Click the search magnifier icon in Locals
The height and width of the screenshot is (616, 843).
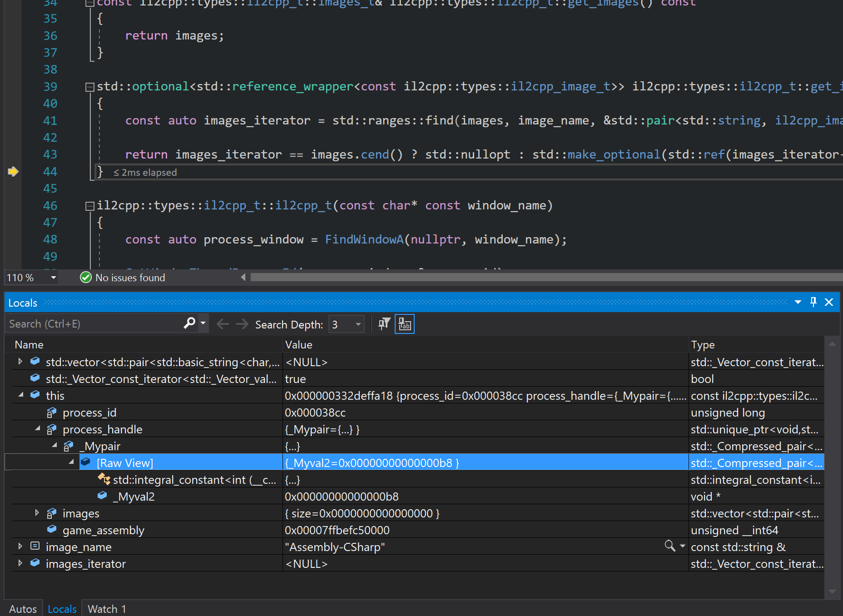coord(189,323)
